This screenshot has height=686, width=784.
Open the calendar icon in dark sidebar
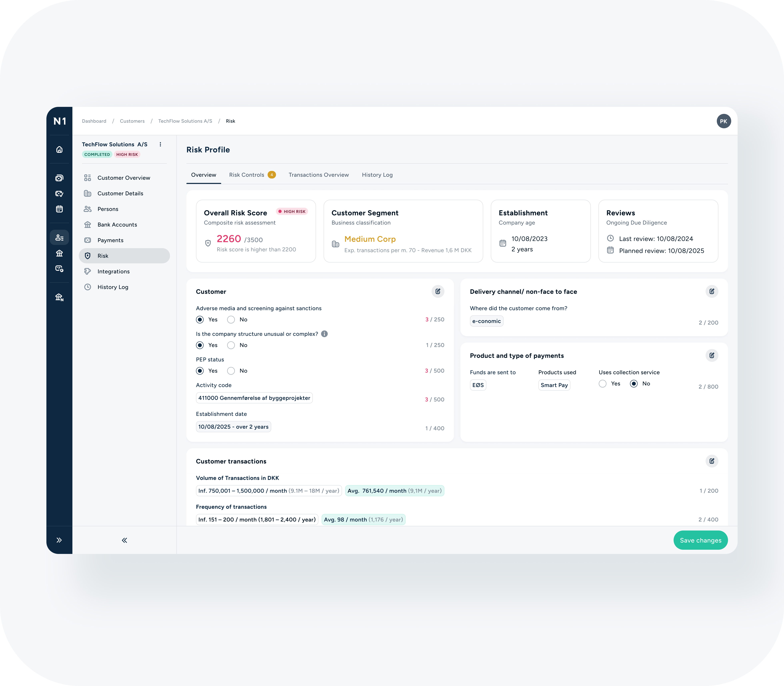click(x=59, y=209)
